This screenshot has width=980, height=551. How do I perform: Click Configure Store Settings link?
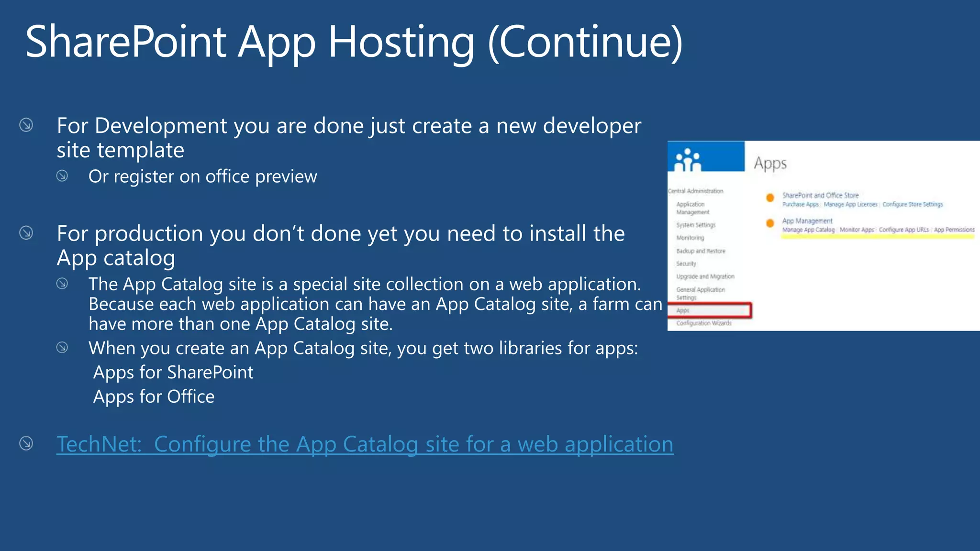913,205
